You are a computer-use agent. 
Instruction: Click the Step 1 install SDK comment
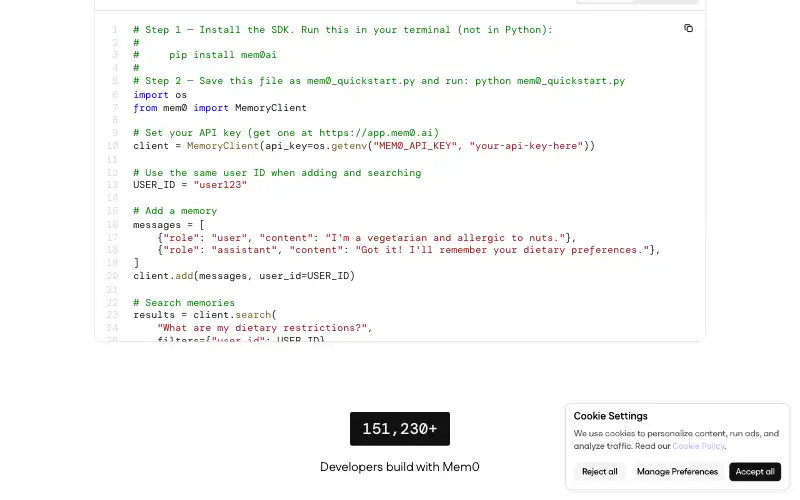pyautogui.click(x=343, y=30)
